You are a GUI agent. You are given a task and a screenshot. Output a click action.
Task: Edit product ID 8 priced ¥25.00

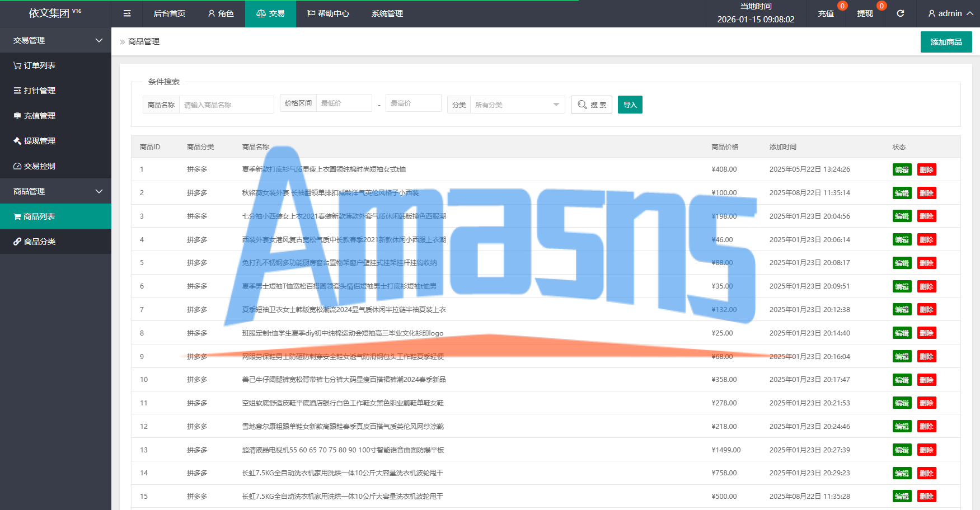click(x=902, y=333)
